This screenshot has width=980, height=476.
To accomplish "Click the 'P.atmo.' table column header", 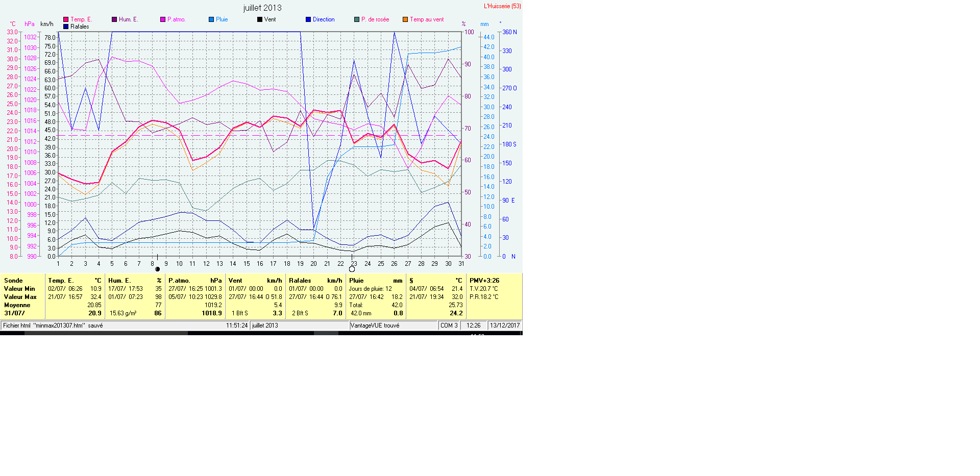I will (x=179, y=281).
